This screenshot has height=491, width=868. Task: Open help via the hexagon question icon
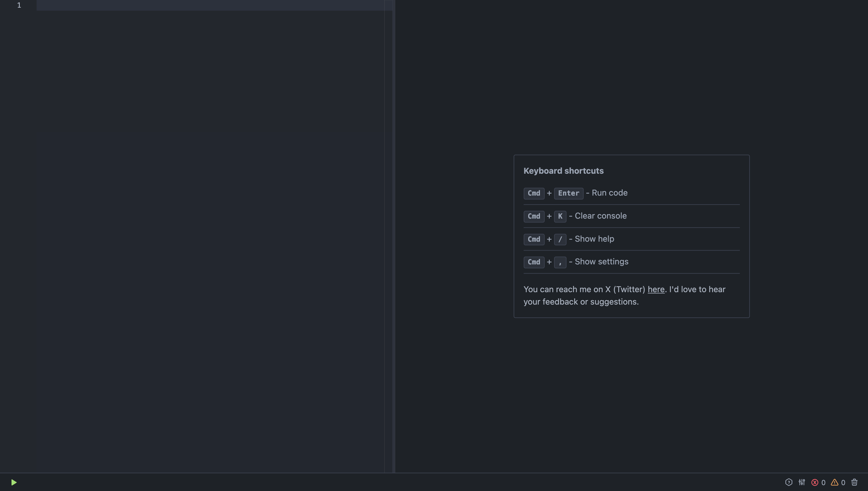(x=789, y=482)
